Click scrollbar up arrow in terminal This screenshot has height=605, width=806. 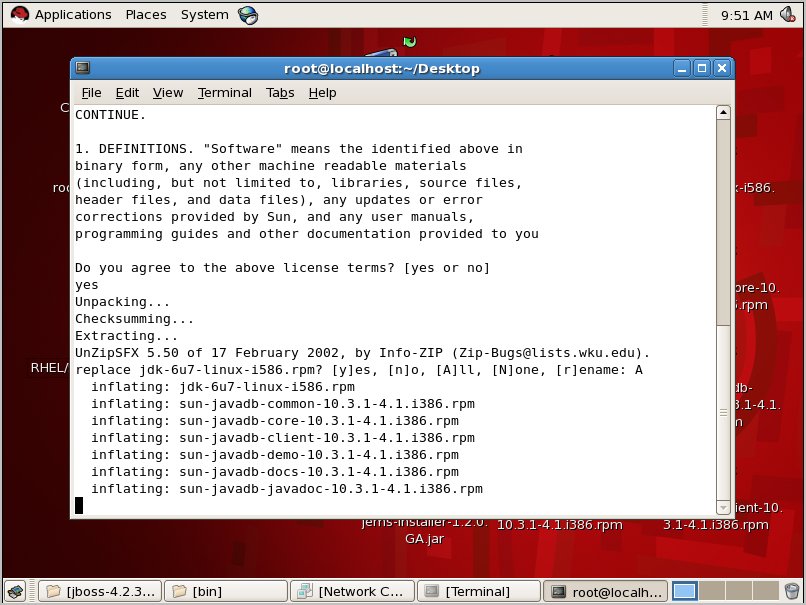(723, 112)
